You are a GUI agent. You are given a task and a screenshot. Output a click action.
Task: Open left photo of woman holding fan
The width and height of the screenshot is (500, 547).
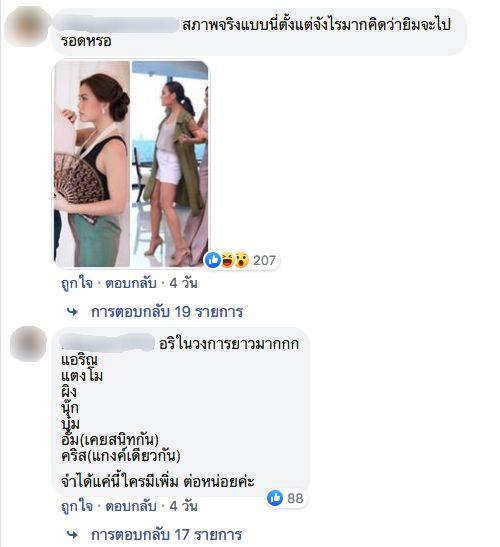[x=92, y=164]
